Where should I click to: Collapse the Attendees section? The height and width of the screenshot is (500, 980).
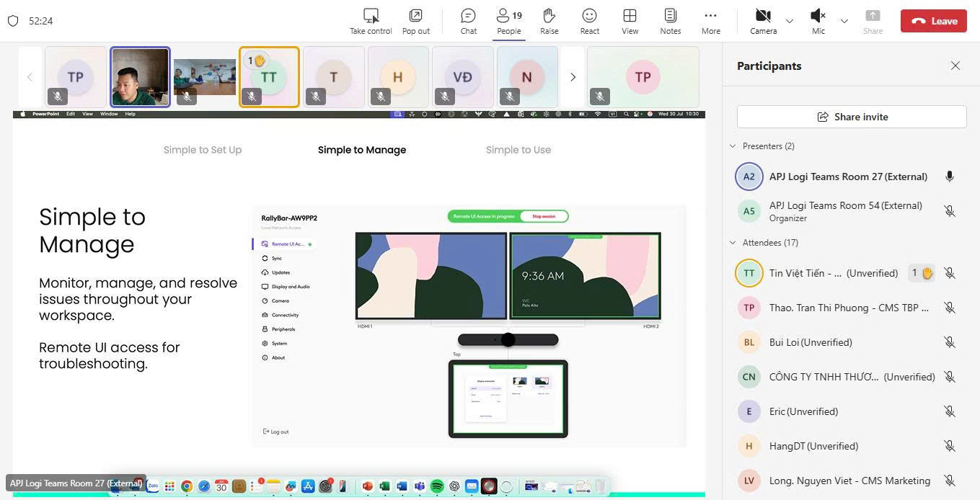(x=733, y=243)
